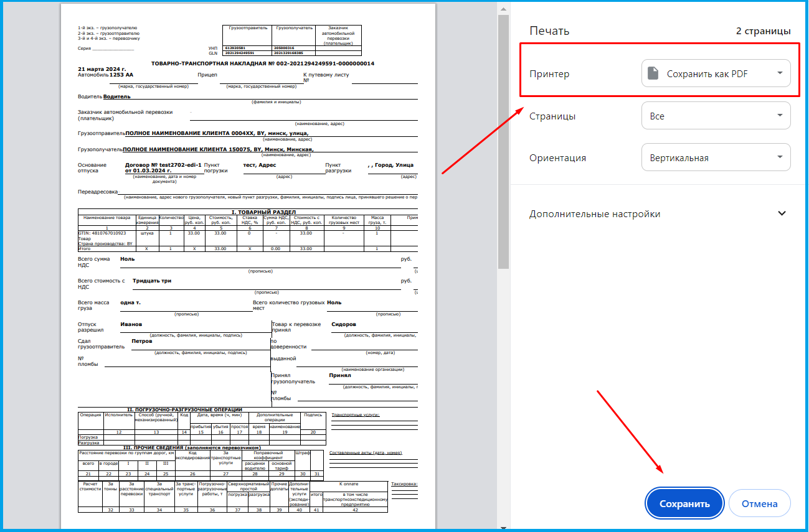Click 'Договор № test2702-edi-1' text in preview
Screen dimensions: 809x532
pos(163,165)
